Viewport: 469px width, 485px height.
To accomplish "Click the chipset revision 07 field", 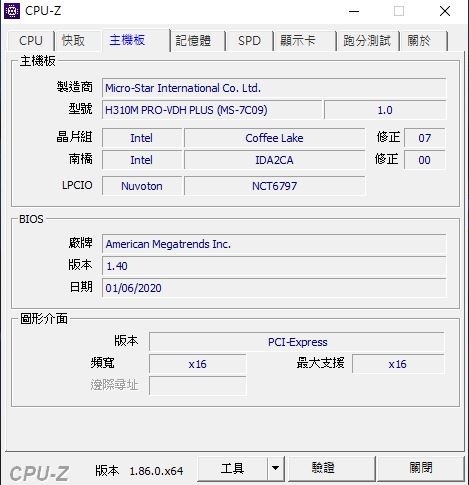I will [x=425, y=138].
